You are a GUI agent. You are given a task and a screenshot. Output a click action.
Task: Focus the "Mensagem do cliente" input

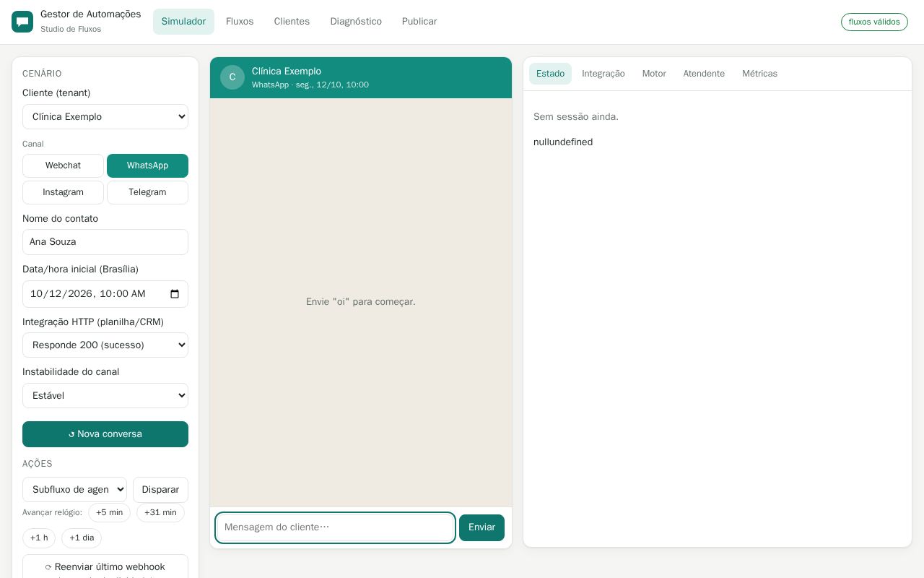click(x=336, y=527)
